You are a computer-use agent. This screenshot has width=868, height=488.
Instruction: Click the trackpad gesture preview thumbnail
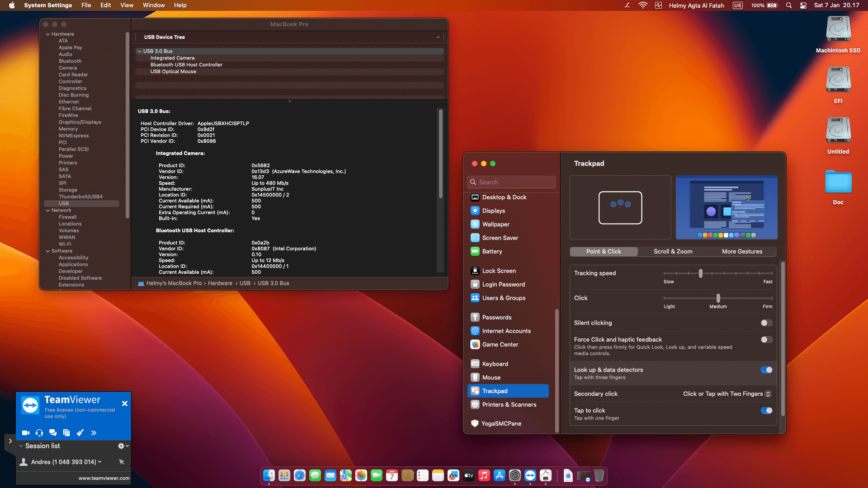620,207
